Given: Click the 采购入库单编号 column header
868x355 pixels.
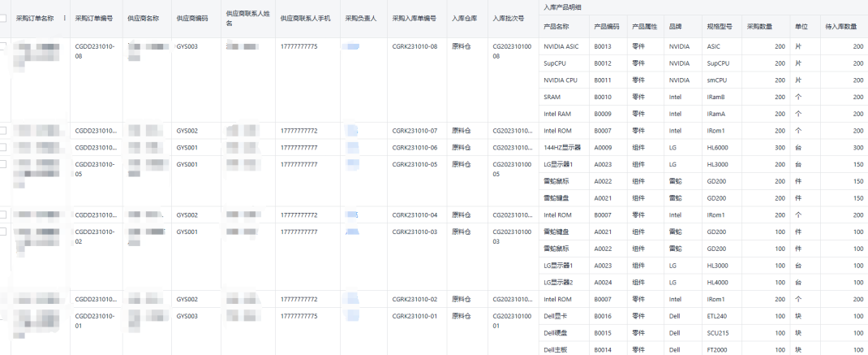Looking at the screenshot, I should 414,17.
